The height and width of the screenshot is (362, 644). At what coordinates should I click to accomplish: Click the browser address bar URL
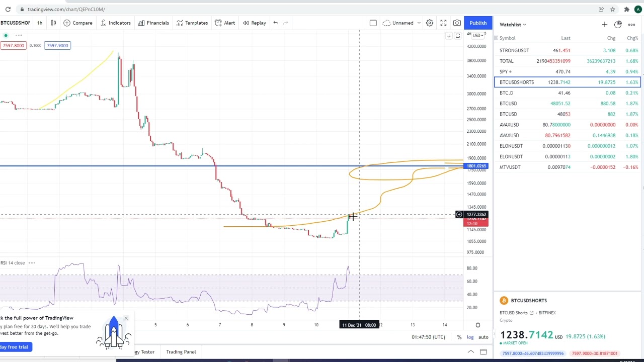tap(66, 9)
